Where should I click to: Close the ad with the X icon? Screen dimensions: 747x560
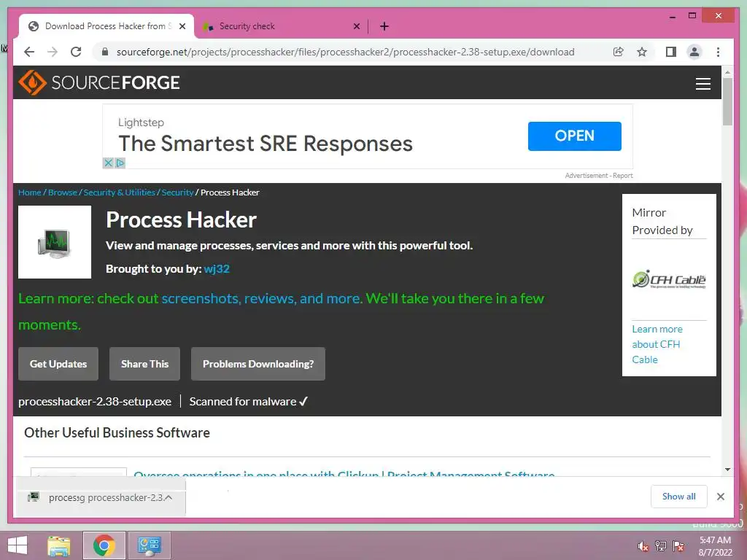108,163
